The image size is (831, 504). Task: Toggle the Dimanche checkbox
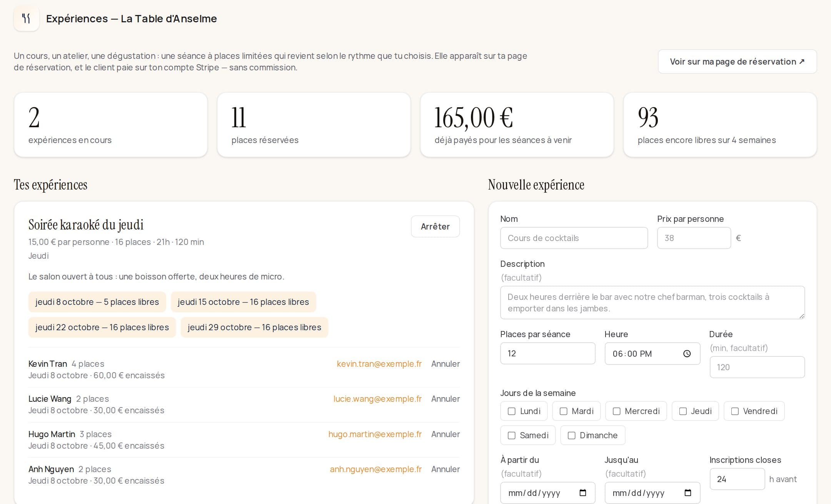(572, 436)
